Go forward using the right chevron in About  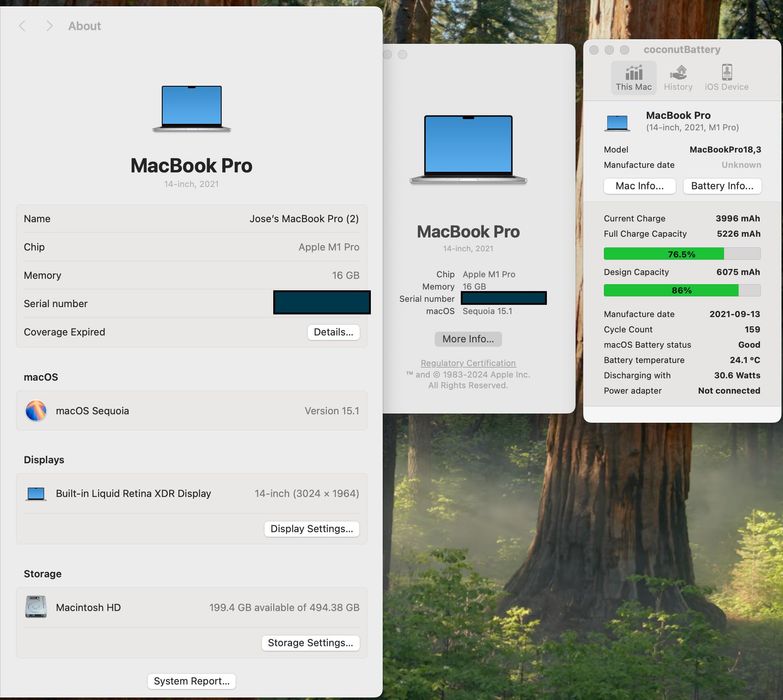coord(49,26)
